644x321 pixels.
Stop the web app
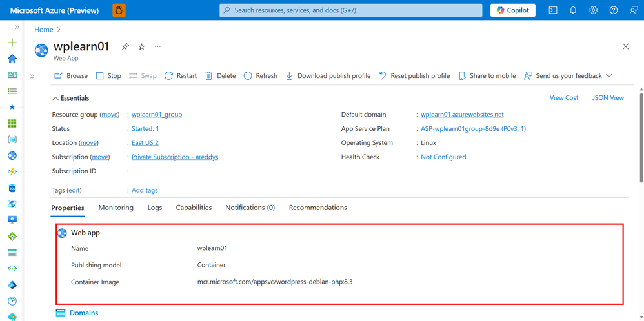tap(108, 76)
